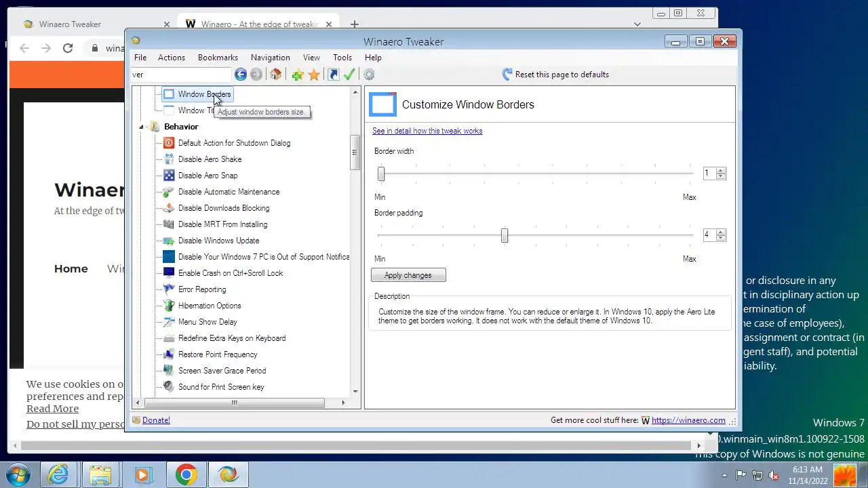This screenshot has height=488, width=868.
Task: Click the tree's vertical scrollbar down arrow
Action: 355,391
